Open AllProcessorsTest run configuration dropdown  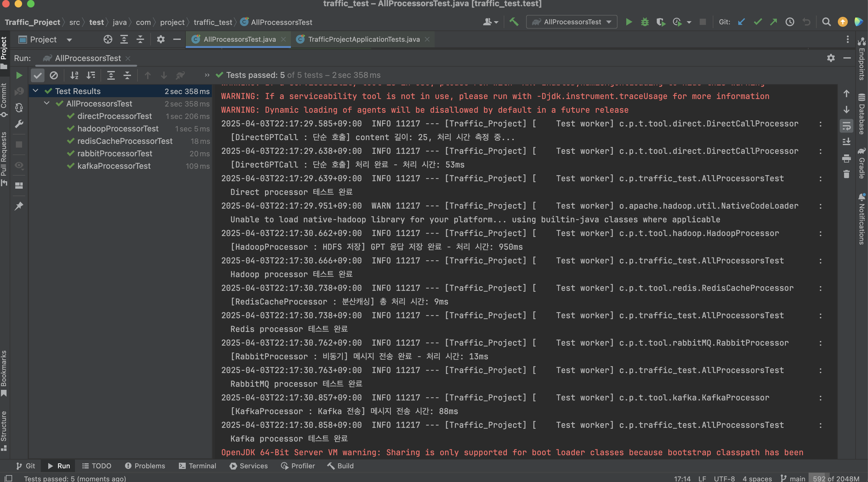(x=572, y=22)
